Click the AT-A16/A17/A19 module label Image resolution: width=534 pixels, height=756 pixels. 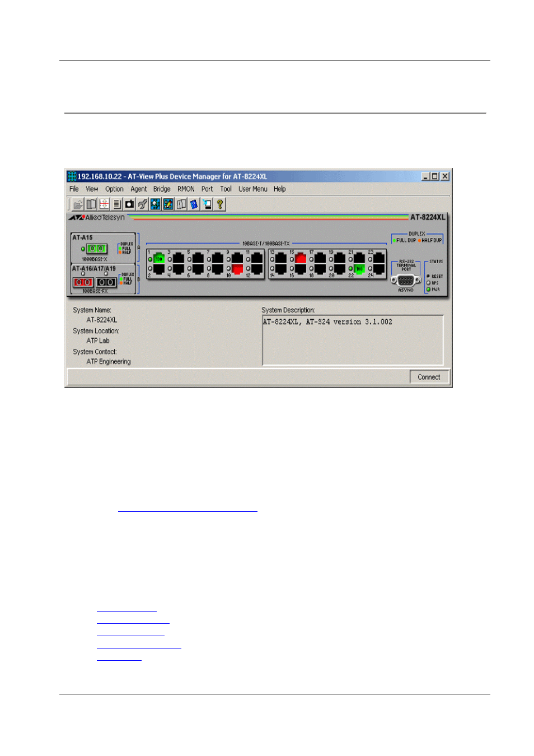[x=94, y=269]
